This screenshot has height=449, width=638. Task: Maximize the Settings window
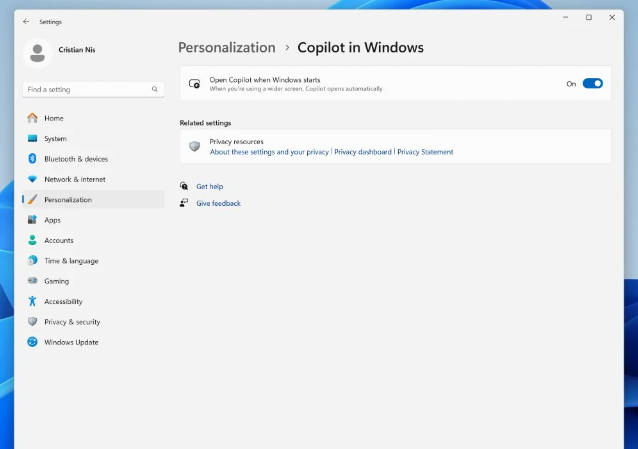tap(588, 18)
